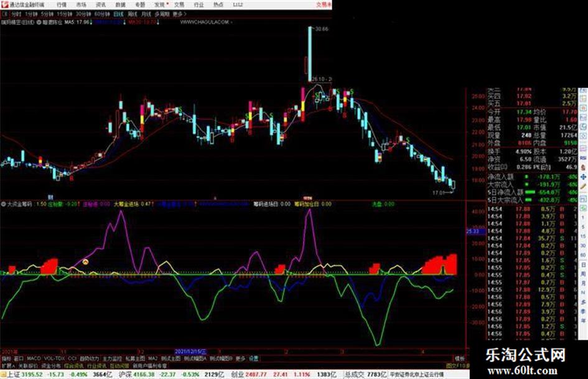Open the 数据 menu
Screen dimensions: 588x379
(120, 5)
